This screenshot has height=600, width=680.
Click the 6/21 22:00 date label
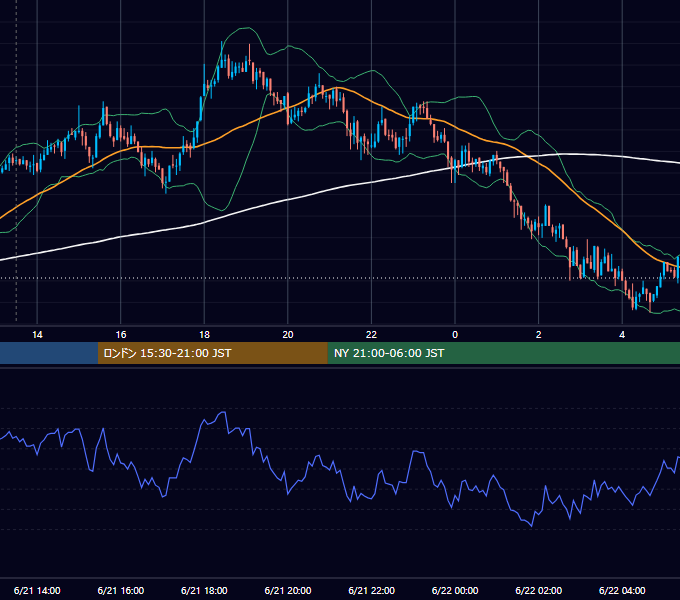click(x=371, y=590)
